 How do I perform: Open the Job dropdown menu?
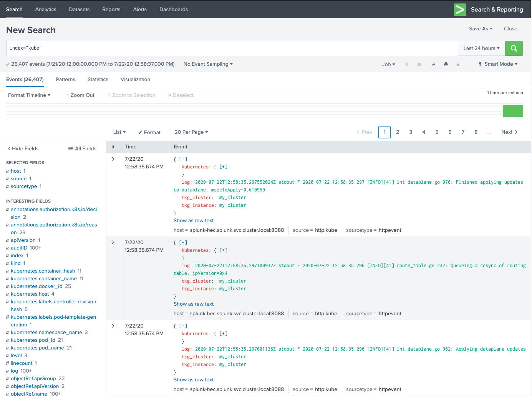[x=388, y=64]
